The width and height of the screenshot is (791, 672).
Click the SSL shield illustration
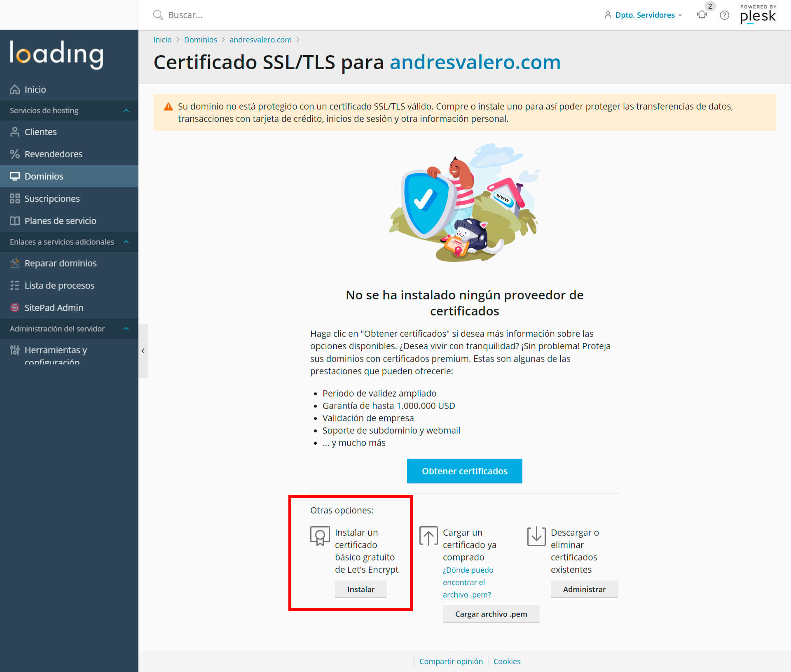[x=465, y=202]
